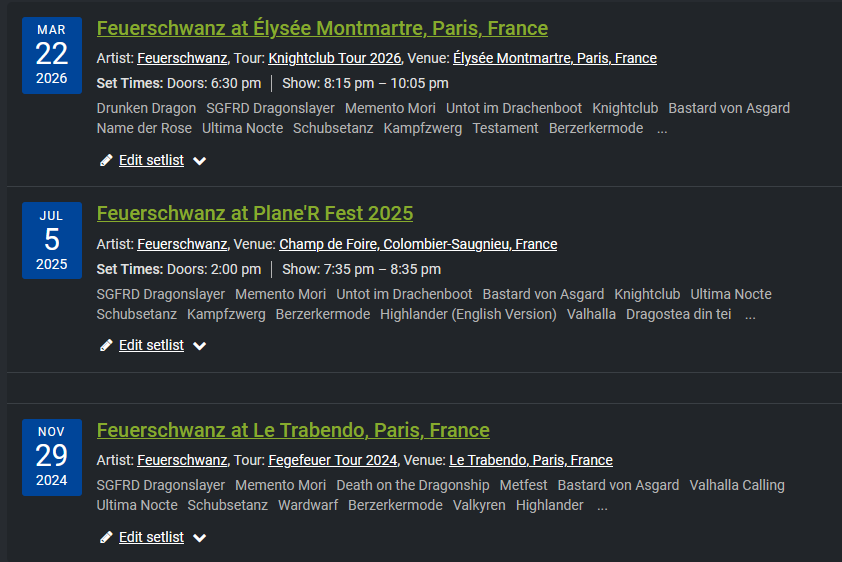Image resolution: width=842 pixels, height=562 pixels.
Task: Open Feuerschwanz artist link in Plane'R Fest entry
Action: (x=182, y=244)
